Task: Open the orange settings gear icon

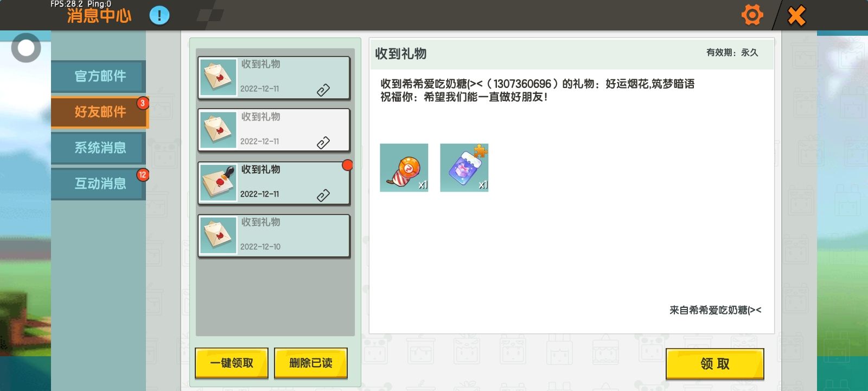Action: tap(752, 15)
